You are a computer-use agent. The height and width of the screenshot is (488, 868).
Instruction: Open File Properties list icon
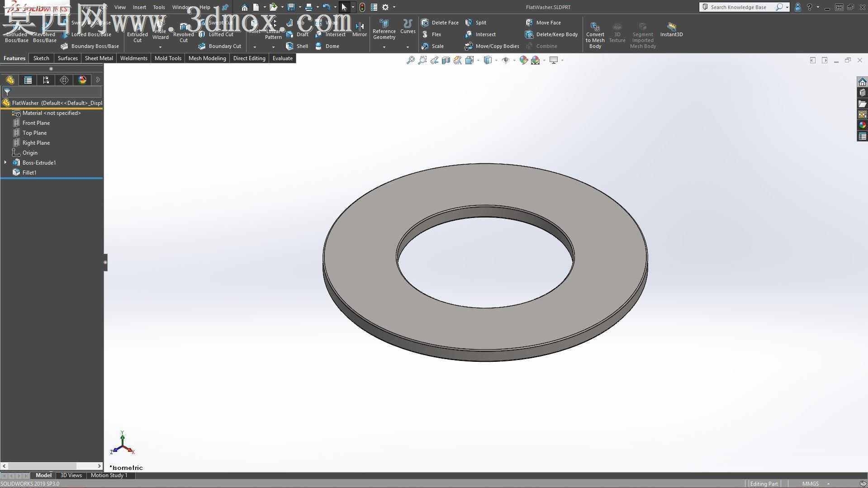pyautogui.click(x=374, y=7)
